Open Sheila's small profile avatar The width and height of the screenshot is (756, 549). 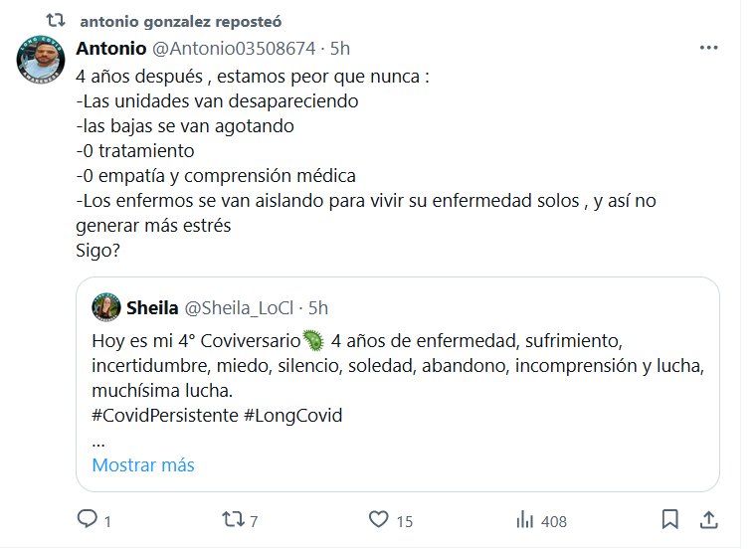click(x=106, y=306)
